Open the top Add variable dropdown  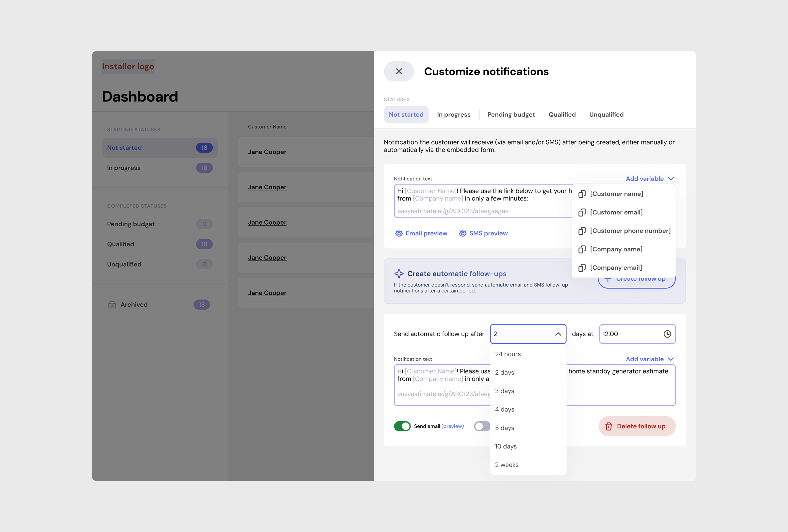coord(650,179)
